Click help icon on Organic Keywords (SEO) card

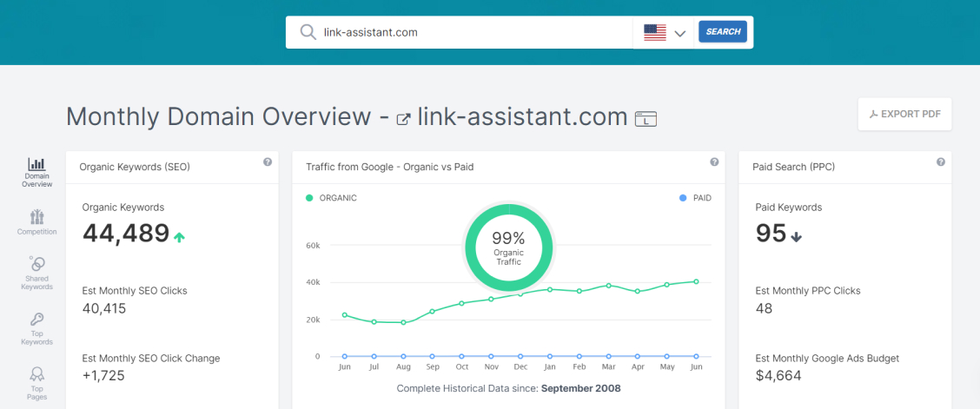pyautogui.click(x=268, y=162)
